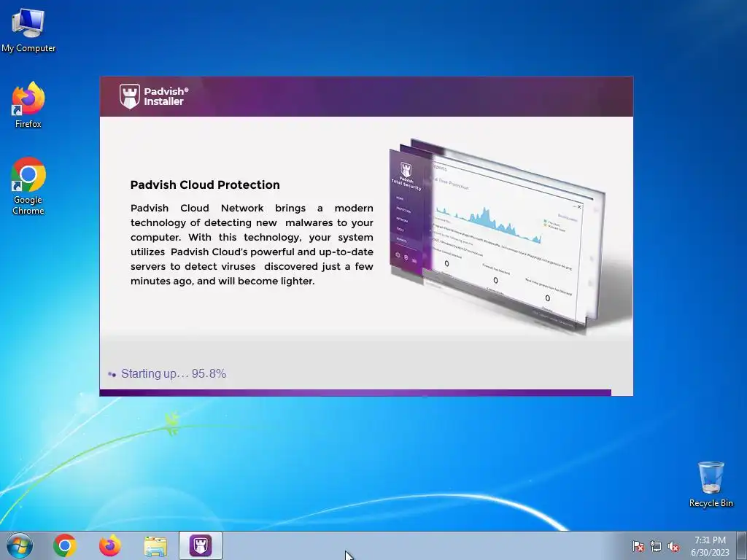Activate the Padvish installer taskbar button
The width and height of the screenshot is (747, 560).
(201, 545)
